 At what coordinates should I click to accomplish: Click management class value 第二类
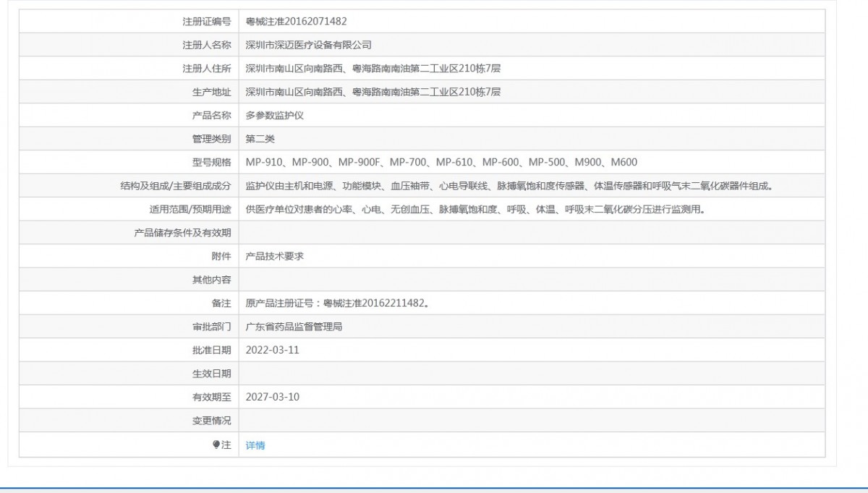[260, 139]
